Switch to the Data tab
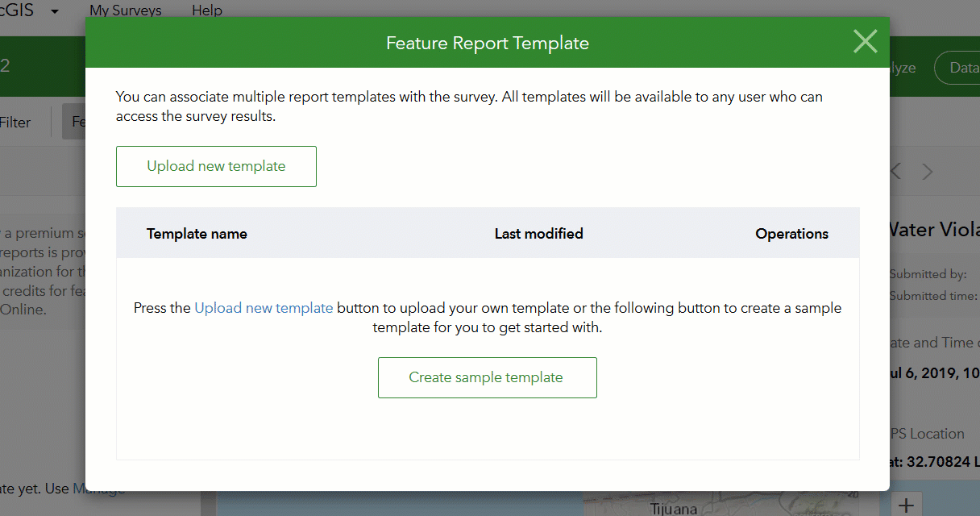 963,68
